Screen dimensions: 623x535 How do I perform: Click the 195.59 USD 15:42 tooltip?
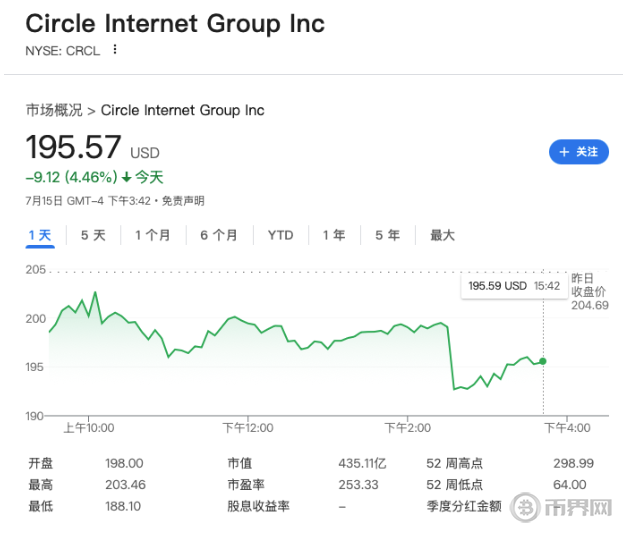(514, 286)
